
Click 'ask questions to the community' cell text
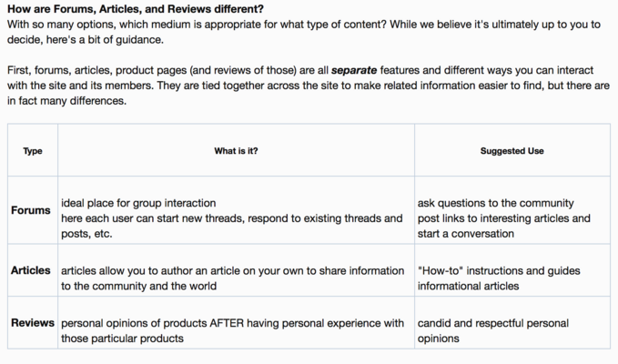coord(496,203)
